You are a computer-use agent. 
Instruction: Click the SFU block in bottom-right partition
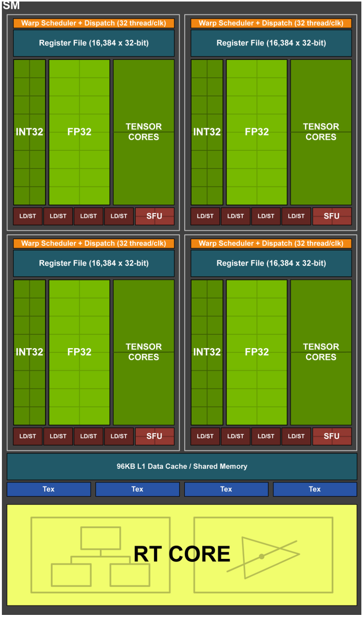pos(332,436)
